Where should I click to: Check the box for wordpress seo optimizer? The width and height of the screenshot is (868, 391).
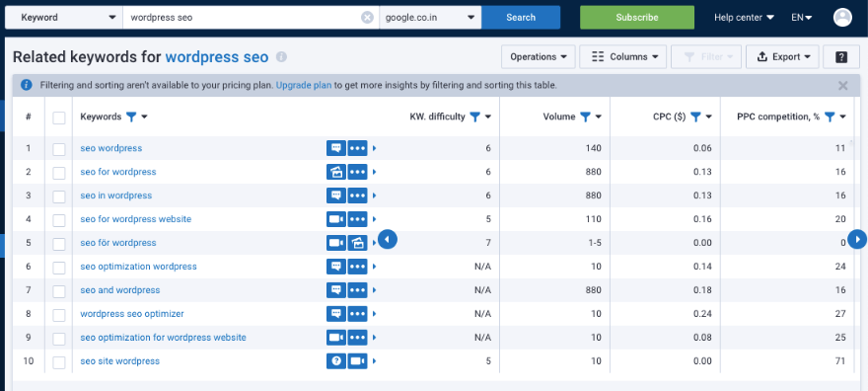58,315
